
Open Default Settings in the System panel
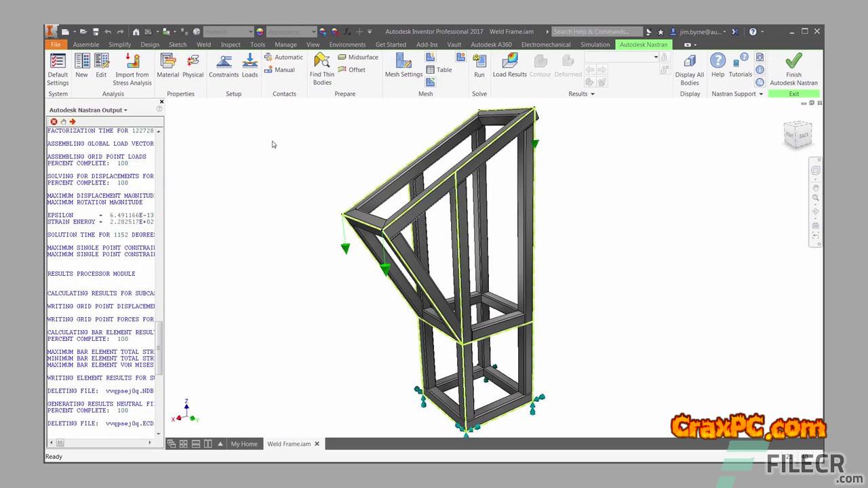click(58, 69)
